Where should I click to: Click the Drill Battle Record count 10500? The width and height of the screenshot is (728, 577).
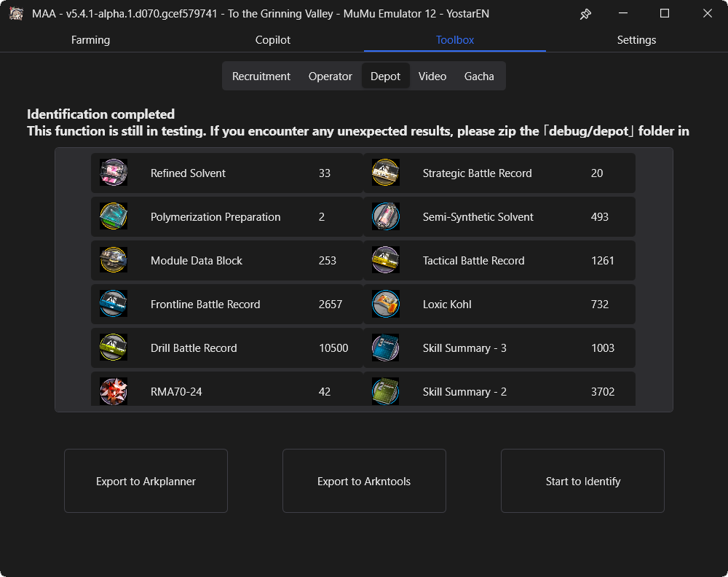pos(333,348)
